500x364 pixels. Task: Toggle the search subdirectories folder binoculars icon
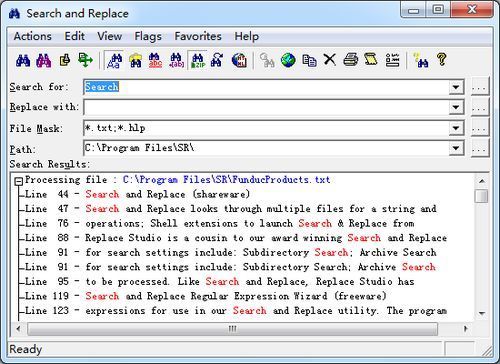135,60
